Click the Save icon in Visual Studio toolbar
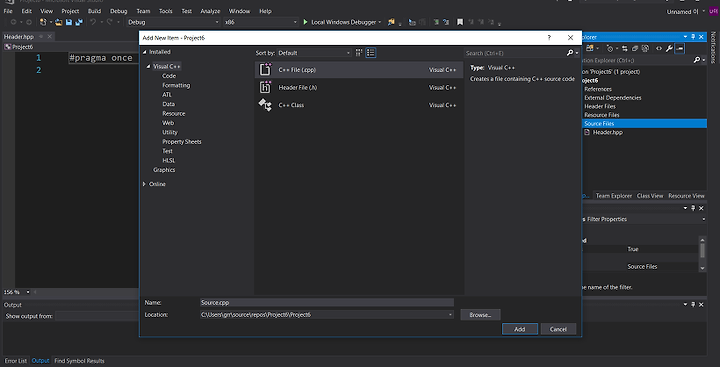 pos(68,22)
